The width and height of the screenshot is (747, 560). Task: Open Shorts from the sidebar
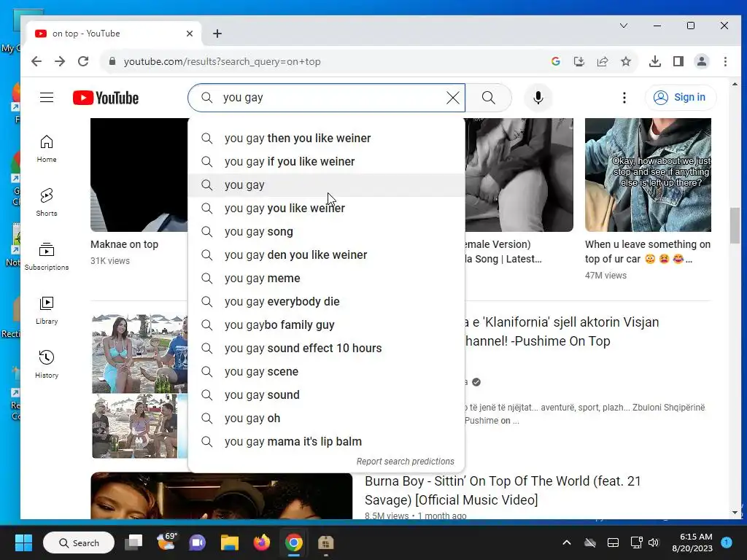tap(47, 203)
